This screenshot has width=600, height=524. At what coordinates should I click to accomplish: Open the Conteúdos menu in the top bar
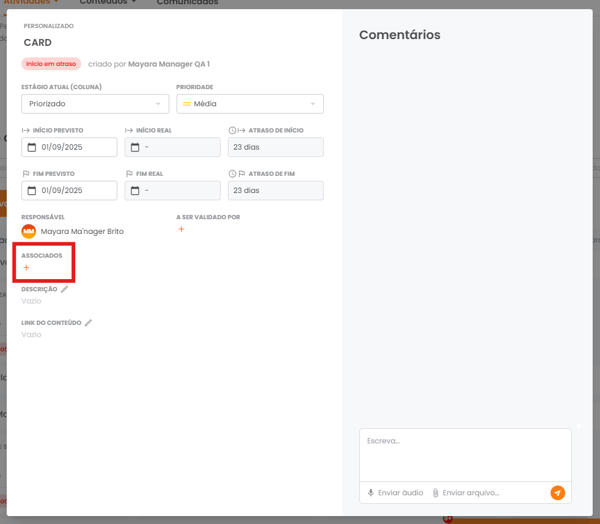coord(108,3)
